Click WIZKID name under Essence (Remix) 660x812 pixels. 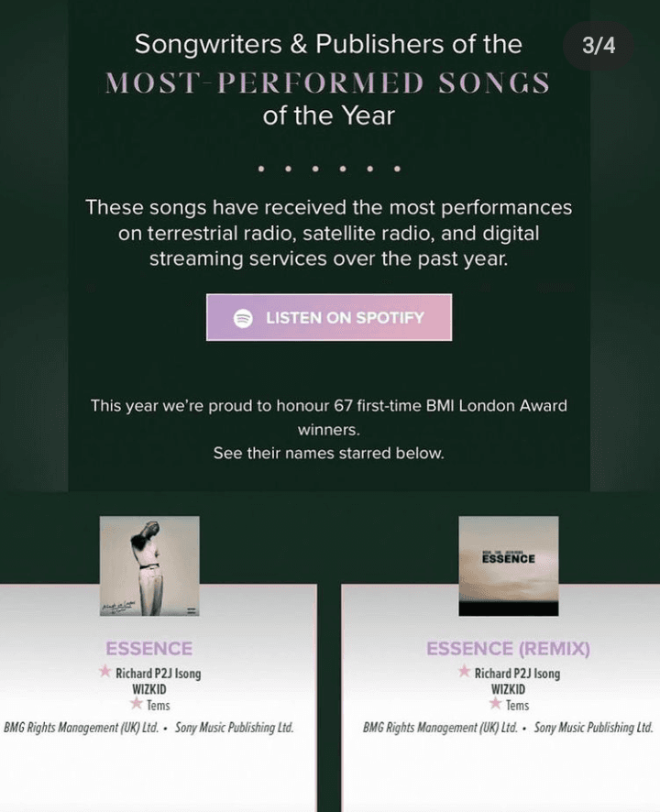click(508, 689)
